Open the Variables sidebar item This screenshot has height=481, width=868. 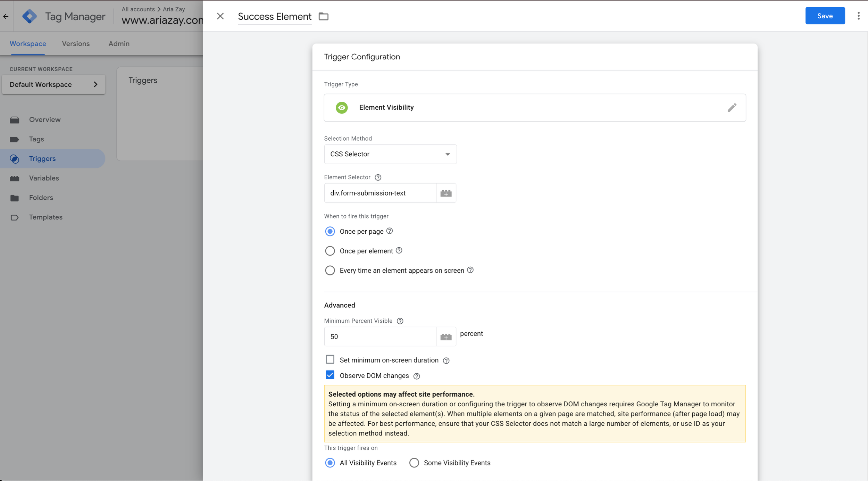tap(44, 178)
